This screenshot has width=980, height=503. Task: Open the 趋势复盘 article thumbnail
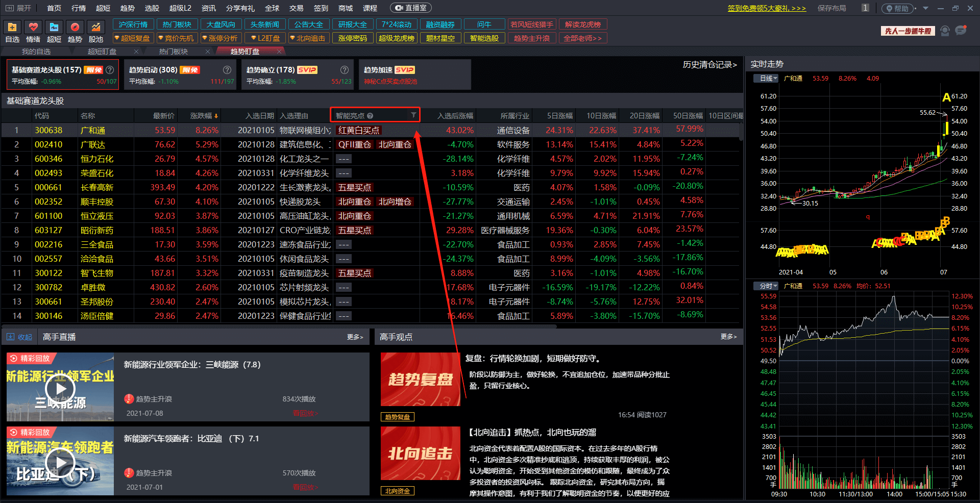click(421, 379)
